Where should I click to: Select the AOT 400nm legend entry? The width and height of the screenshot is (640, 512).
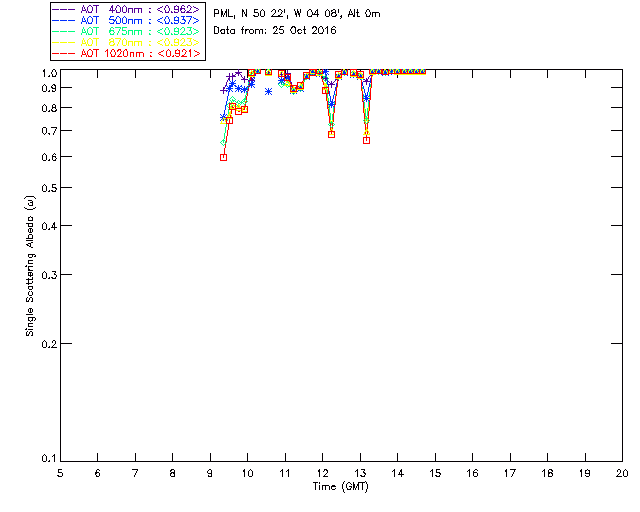pos(126,9)
